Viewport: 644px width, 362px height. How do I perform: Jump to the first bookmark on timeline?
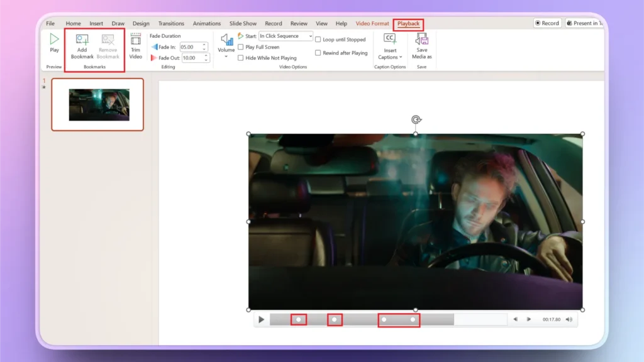[299, 319]
